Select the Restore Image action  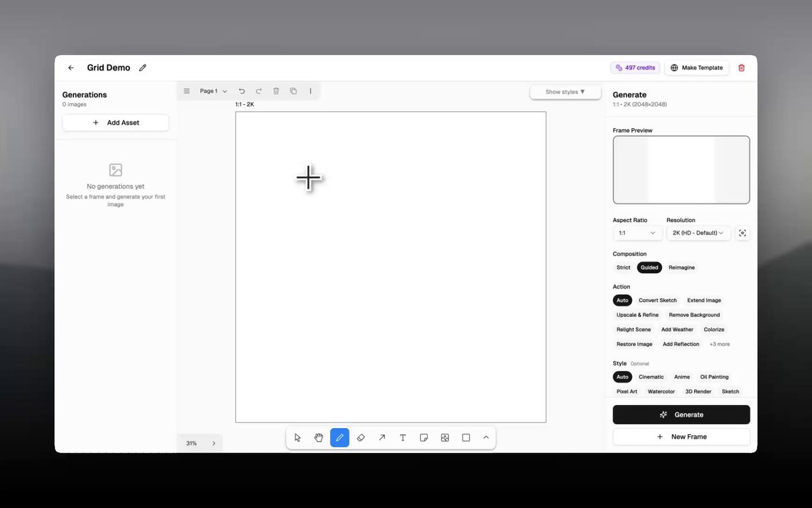[634, 344]
